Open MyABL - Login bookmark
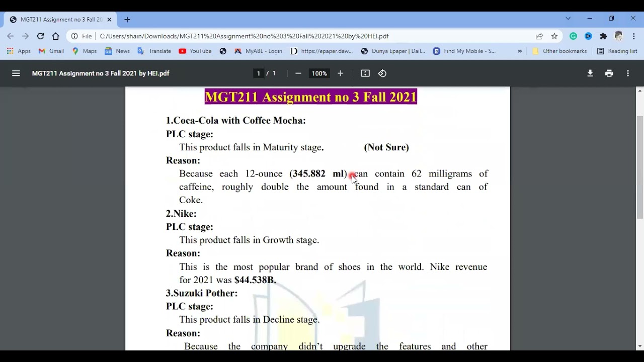 pos(258,51)
